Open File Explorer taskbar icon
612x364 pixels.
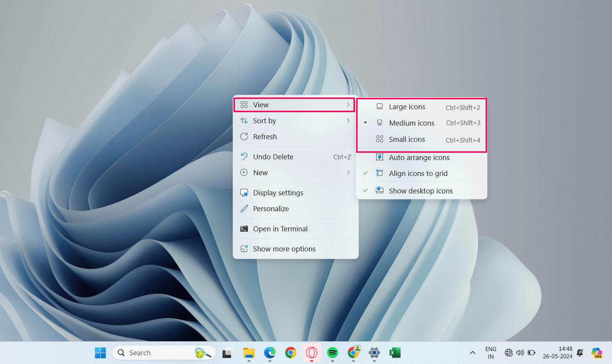click(249, 353)
